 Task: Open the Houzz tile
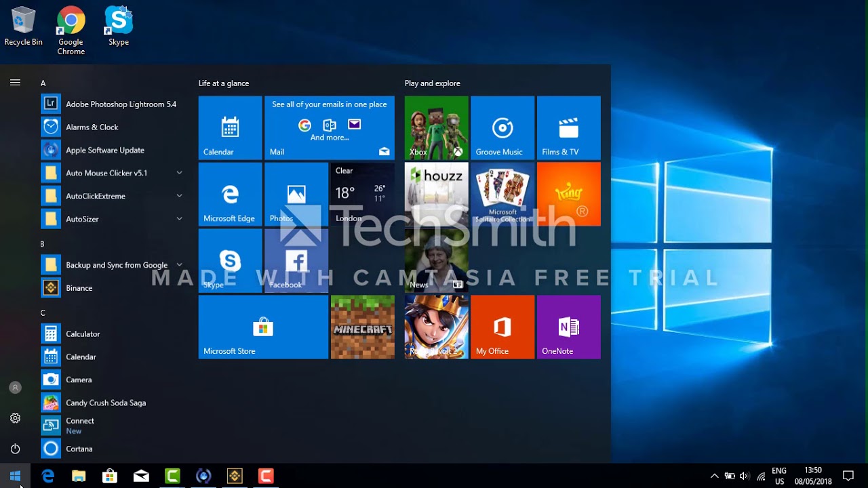(x=436, y=194)
